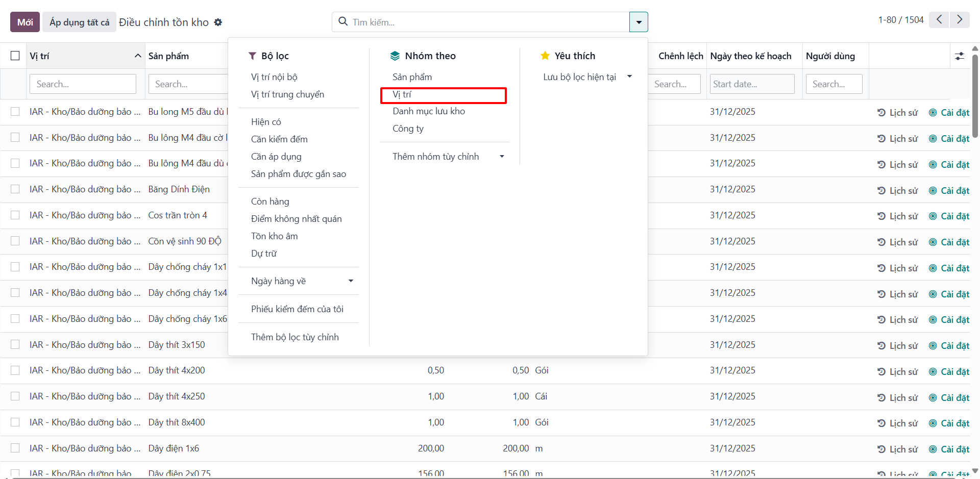Open Lịch sử for Dây điện 1x6 row
The height and width of the screenshot is (479, 980).
(x=897, y=449)
